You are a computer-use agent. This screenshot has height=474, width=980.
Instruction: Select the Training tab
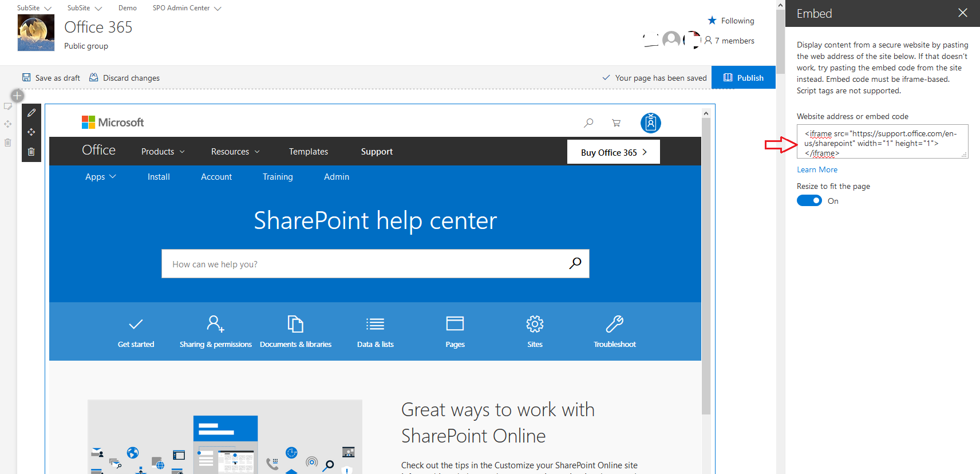click(278, 177)
